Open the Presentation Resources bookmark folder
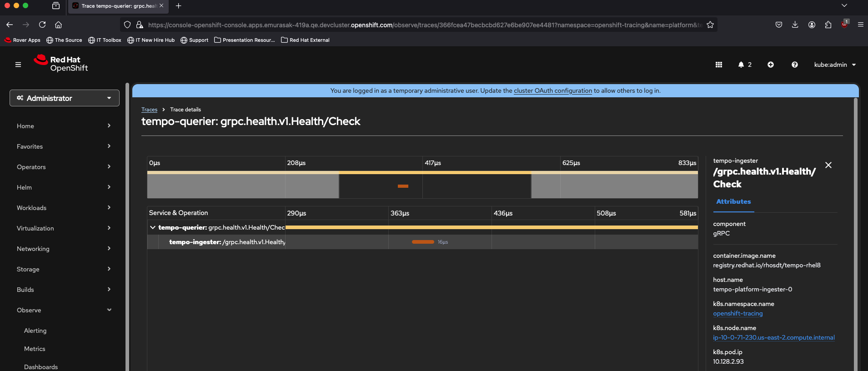 tap(245, 40)
